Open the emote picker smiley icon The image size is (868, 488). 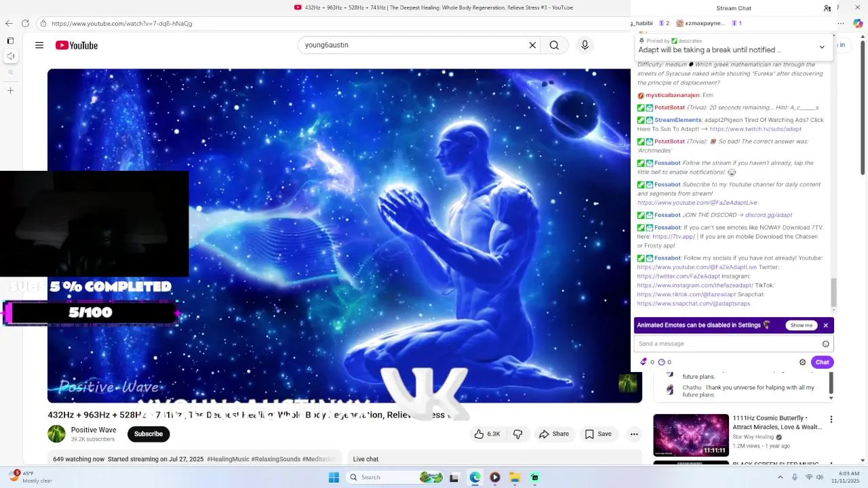coord(825,344)
